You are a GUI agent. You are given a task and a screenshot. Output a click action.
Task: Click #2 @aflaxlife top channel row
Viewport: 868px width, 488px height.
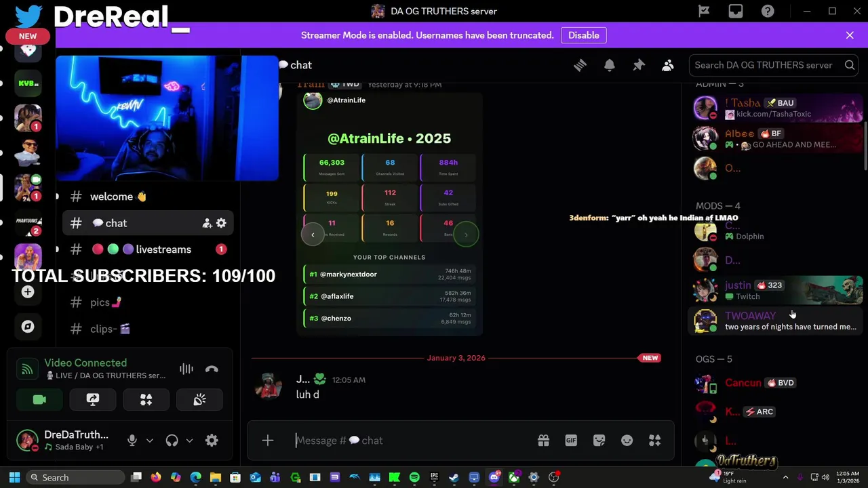[389, 296]
